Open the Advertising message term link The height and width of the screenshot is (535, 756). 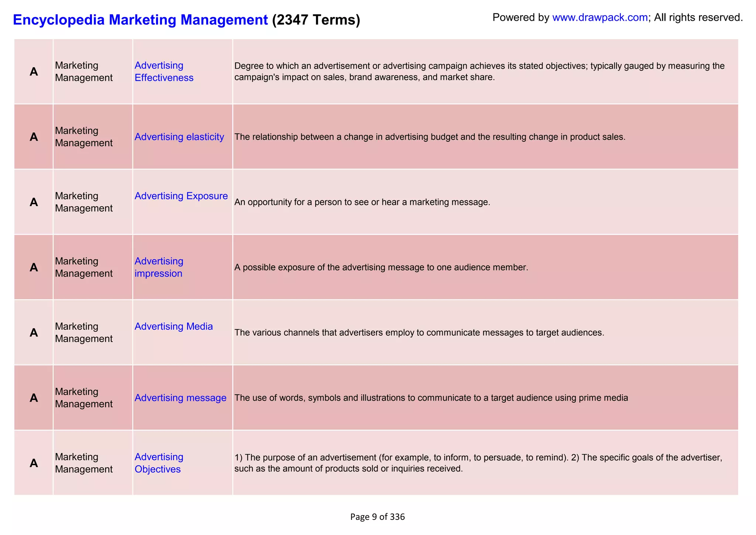[180, 398]
